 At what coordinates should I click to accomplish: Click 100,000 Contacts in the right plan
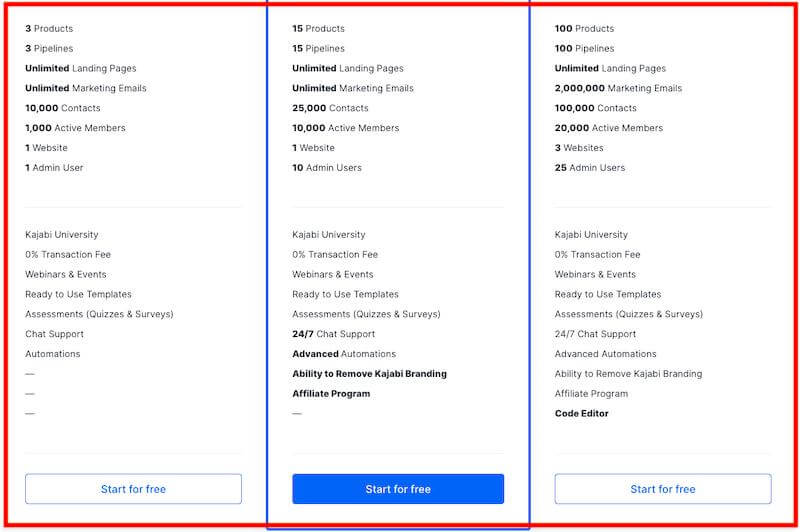595,108
